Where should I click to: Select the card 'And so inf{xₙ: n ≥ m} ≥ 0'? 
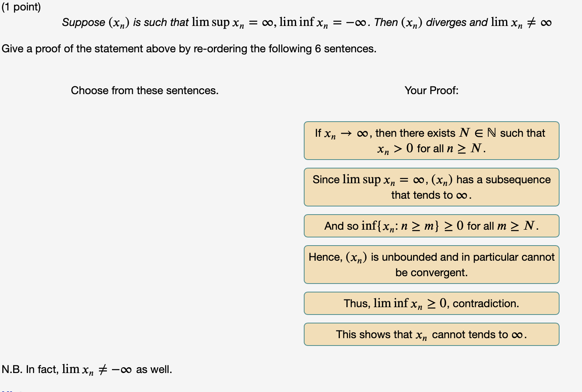point(431,226)
